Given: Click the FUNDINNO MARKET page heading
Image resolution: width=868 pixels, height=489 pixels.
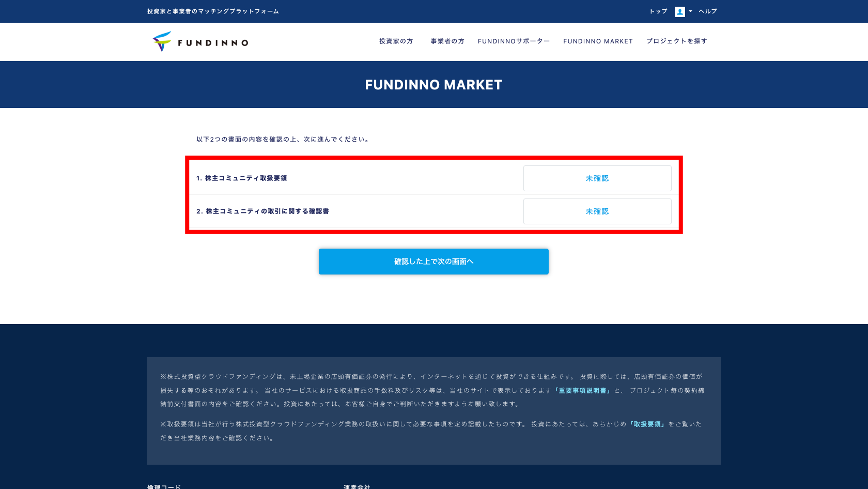Looking at the screenshot, I should point(433,85).
